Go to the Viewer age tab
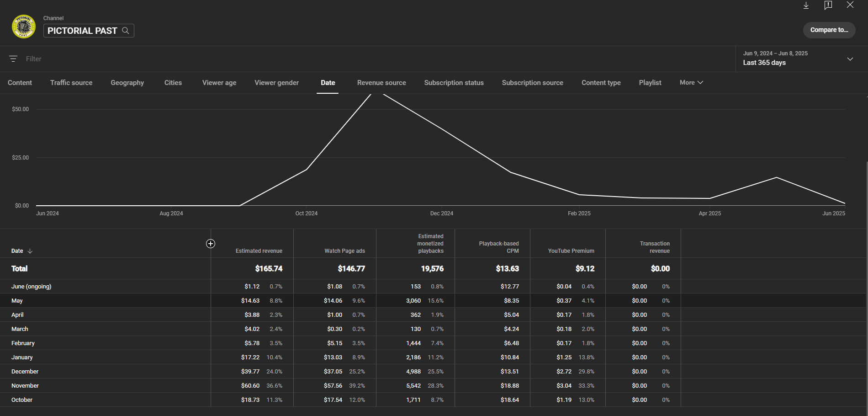 coord(219,83)
